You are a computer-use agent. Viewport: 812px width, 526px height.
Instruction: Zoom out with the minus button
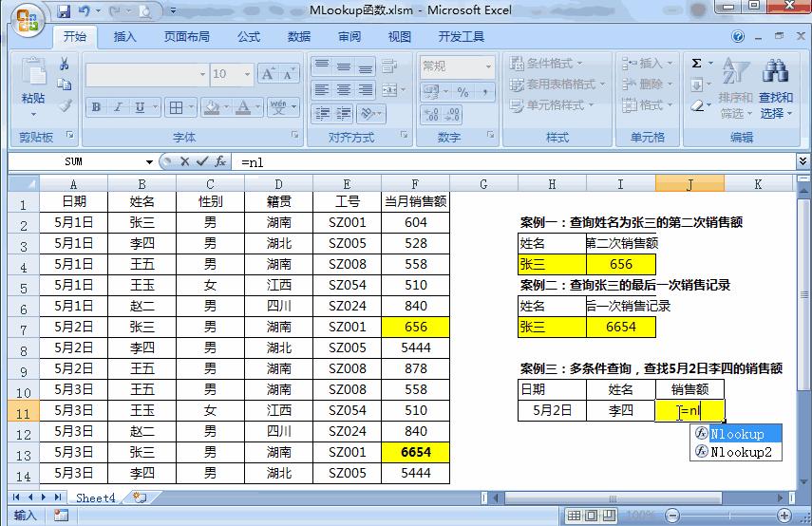[x=672, y=516]
